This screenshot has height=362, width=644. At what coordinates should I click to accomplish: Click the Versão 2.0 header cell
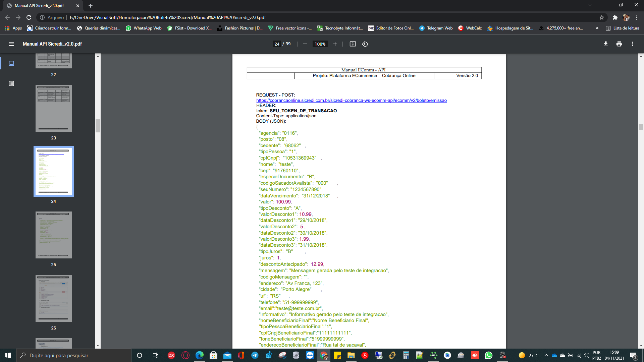pos(458,76)
